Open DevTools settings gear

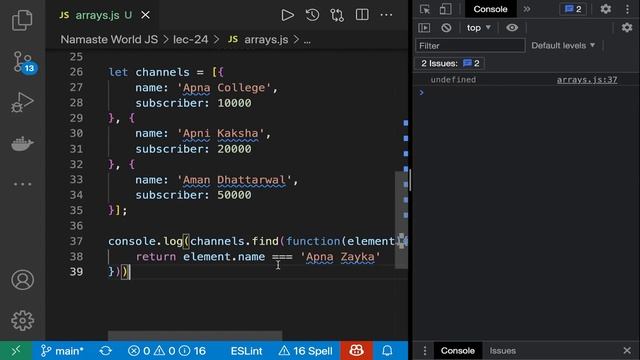pyautogui.click(x=606, y=9)
